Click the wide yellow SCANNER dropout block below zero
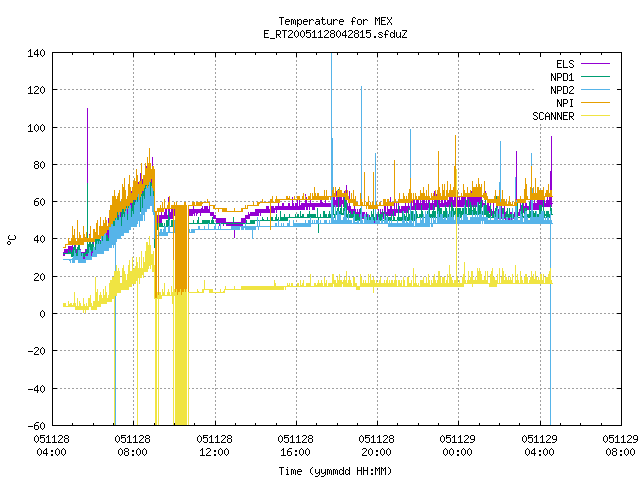640x480 pixels. tap(181, 369)
